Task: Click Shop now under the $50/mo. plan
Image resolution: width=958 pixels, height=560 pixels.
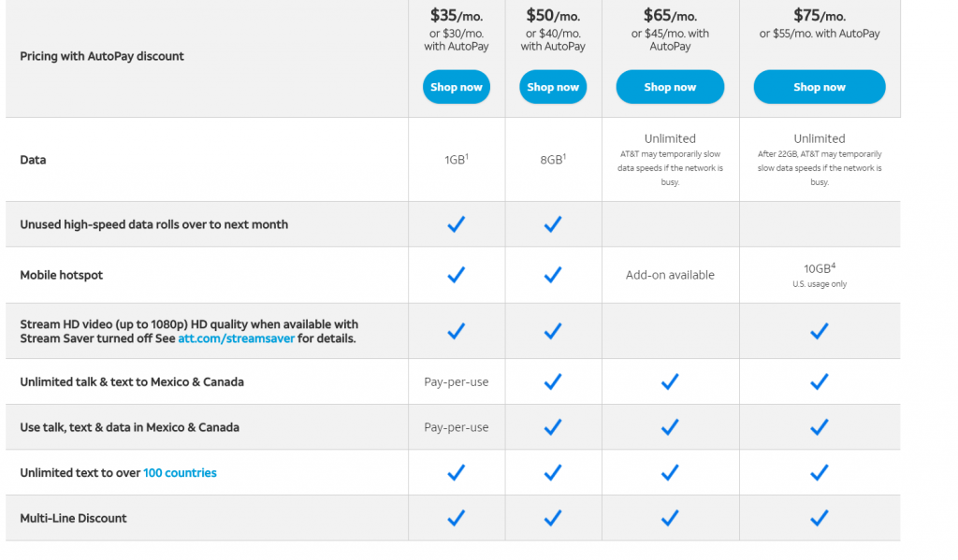Action: click(x=553, y=87)
